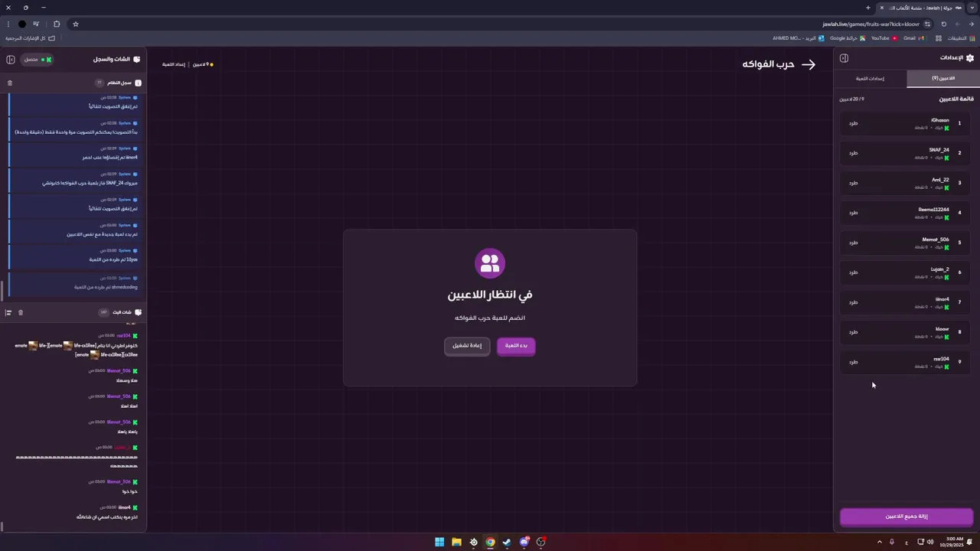Kick player Memat_506 from the list
The image size is (980, 551).
point(853,243)
